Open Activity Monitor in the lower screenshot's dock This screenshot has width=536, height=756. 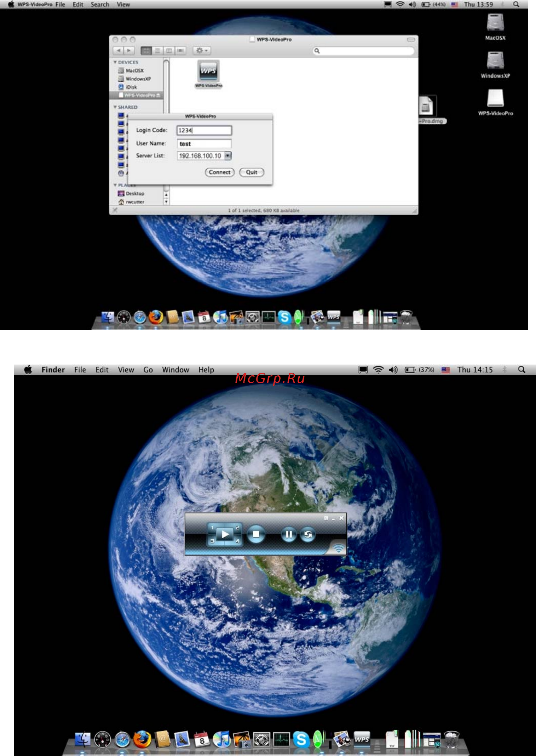[x=282, y=739]
